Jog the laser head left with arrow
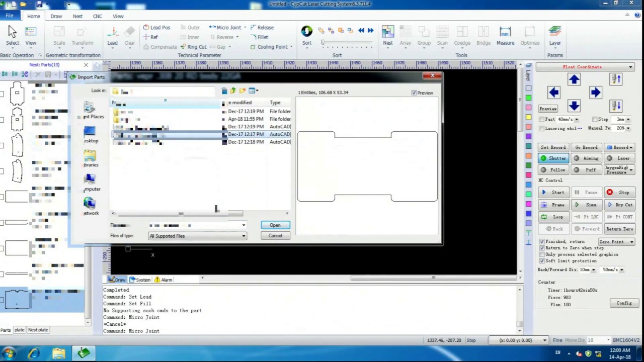Image resolution: width=644 pixels, height=362 pixels. tap(553, 93)
